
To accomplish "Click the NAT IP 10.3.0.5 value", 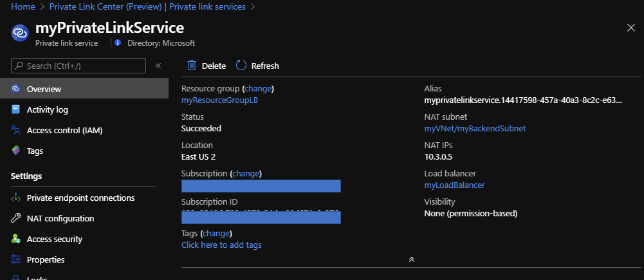I will 438,156.
